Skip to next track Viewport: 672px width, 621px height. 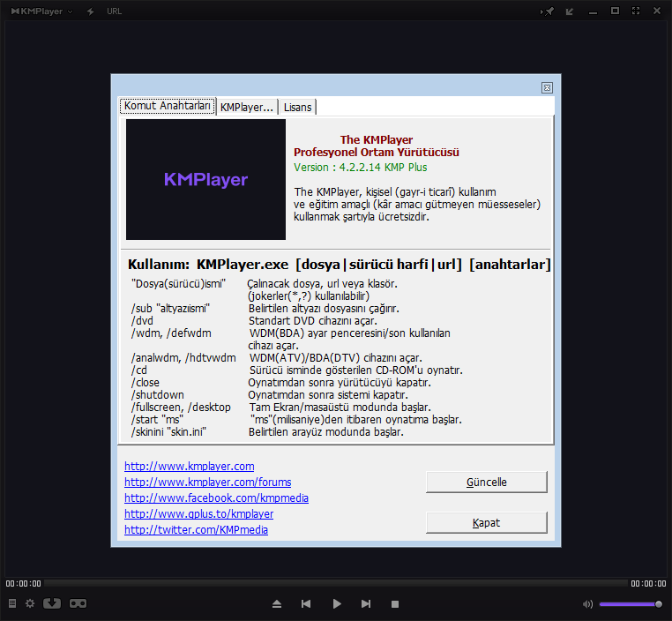point(366,604)
